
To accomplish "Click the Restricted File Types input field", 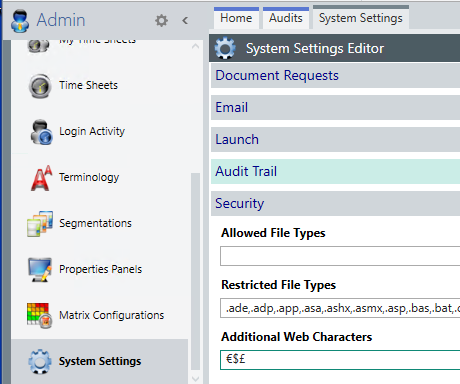I will tap(340, 308).
